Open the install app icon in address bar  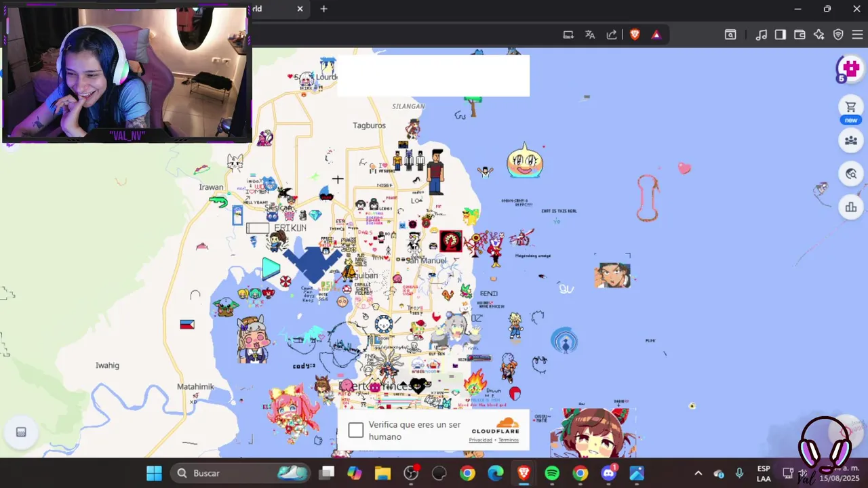point(568,35)
